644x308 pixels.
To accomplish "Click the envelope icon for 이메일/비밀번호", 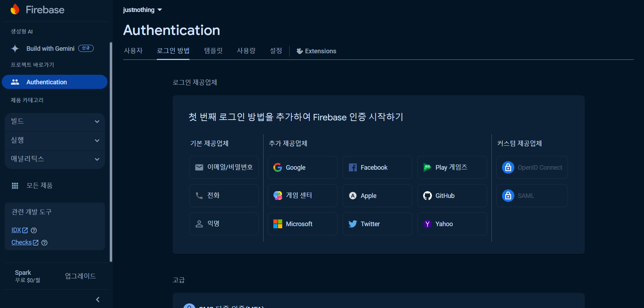I will pyautogui.click(x=199, y=167).
